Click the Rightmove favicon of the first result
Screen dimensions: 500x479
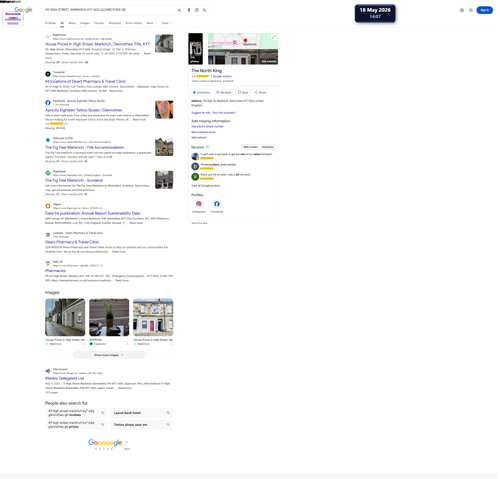[48, 37]
